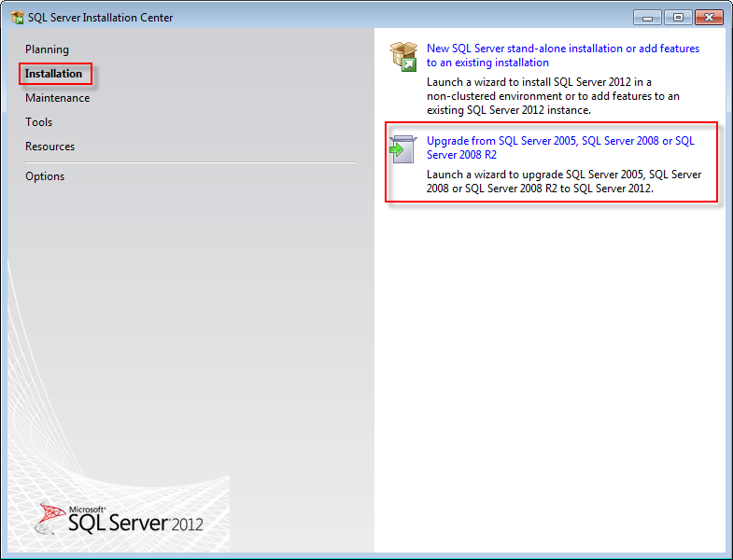Open the Maintenance section
Viewport: 733px width, 560px height.
[58, 98]
